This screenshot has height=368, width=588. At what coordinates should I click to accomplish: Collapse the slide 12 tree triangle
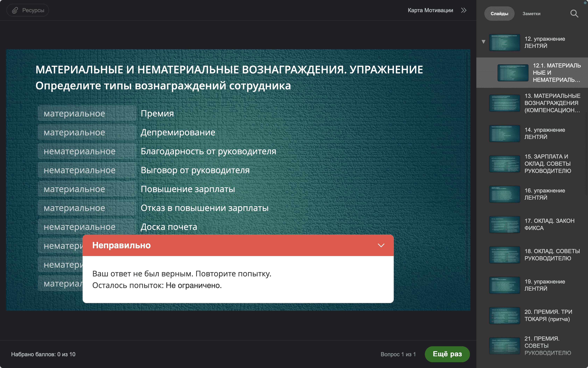coord(484,42)
